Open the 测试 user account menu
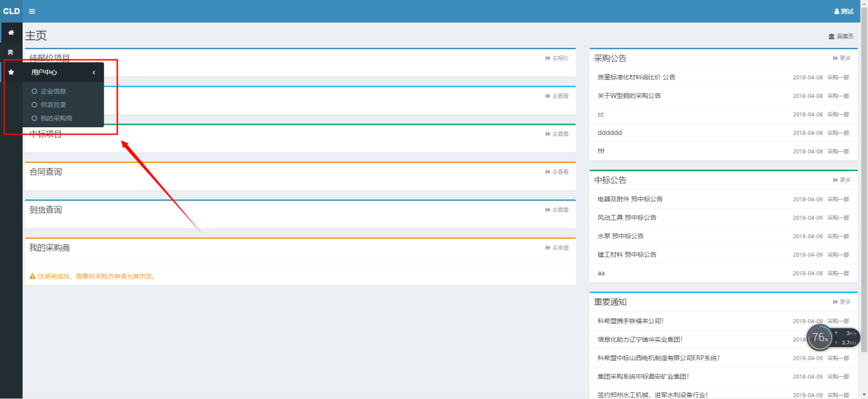868x399 pixels. [x=843, y=11]
